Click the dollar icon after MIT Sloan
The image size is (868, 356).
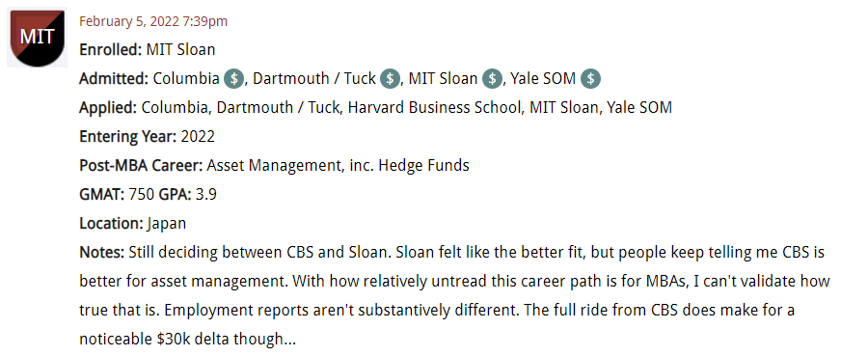point(492,79)
